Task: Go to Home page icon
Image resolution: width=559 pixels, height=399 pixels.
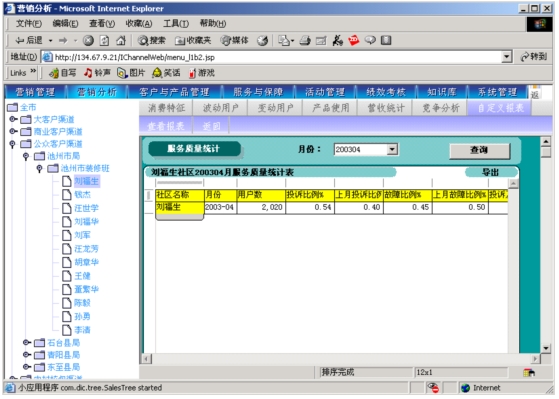Action: tap(121, 41)
